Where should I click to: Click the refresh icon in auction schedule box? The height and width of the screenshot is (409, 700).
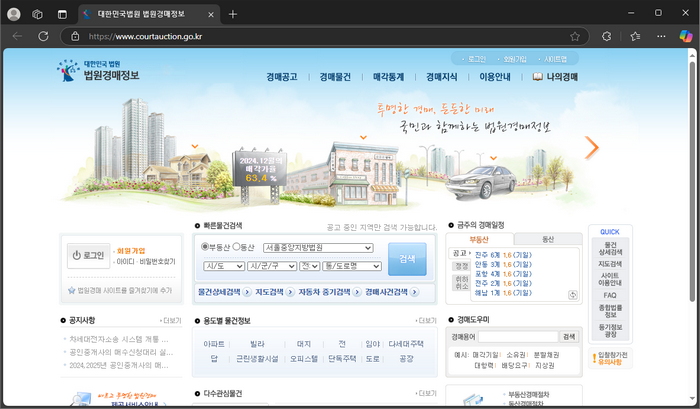(x=572, y=294)
